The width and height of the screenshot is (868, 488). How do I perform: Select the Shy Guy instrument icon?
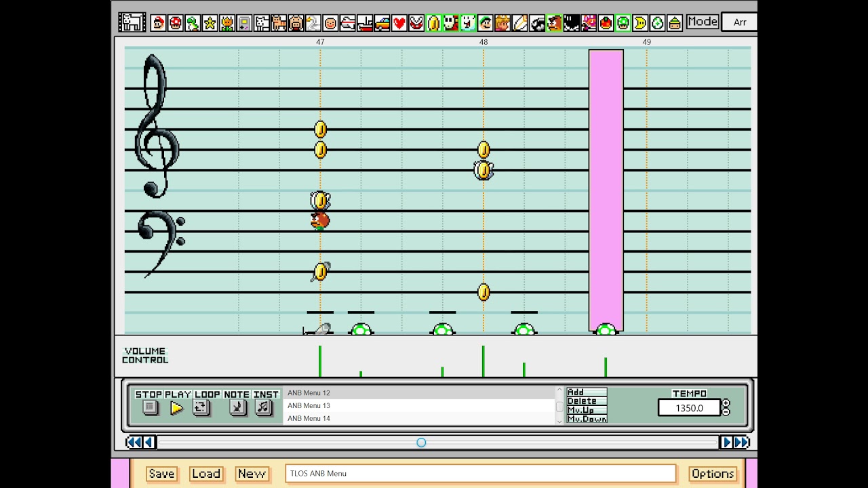pyautogui.click(x=451, y=22)
